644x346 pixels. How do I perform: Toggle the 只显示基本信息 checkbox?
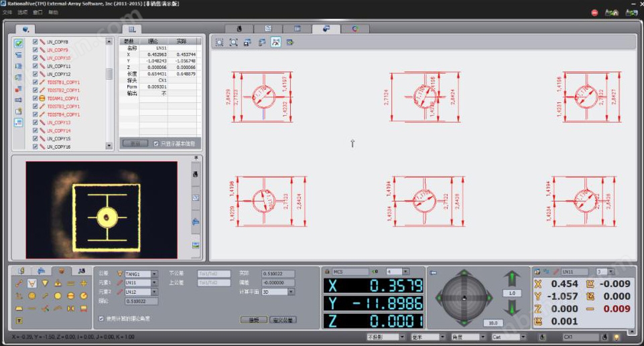pos(156,144)
